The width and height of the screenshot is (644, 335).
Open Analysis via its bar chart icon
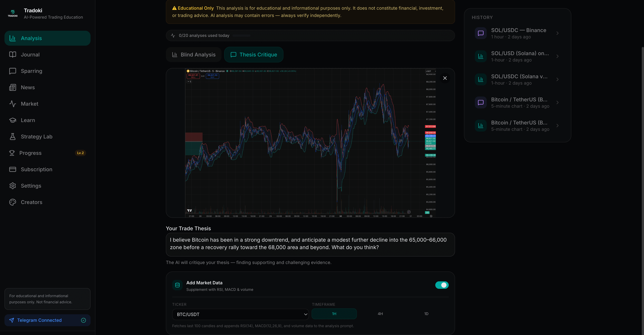tap(12, 38)
